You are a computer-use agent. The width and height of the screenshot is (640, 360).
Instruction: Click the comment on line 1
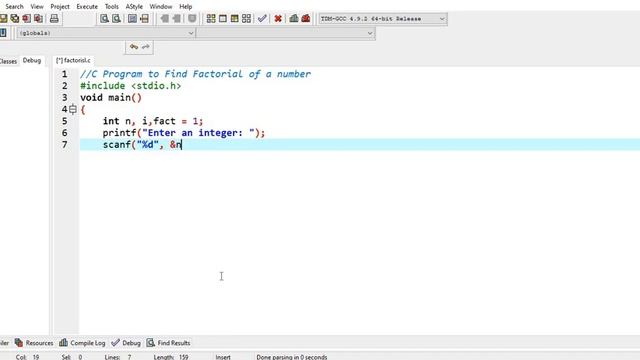[196, 74]
